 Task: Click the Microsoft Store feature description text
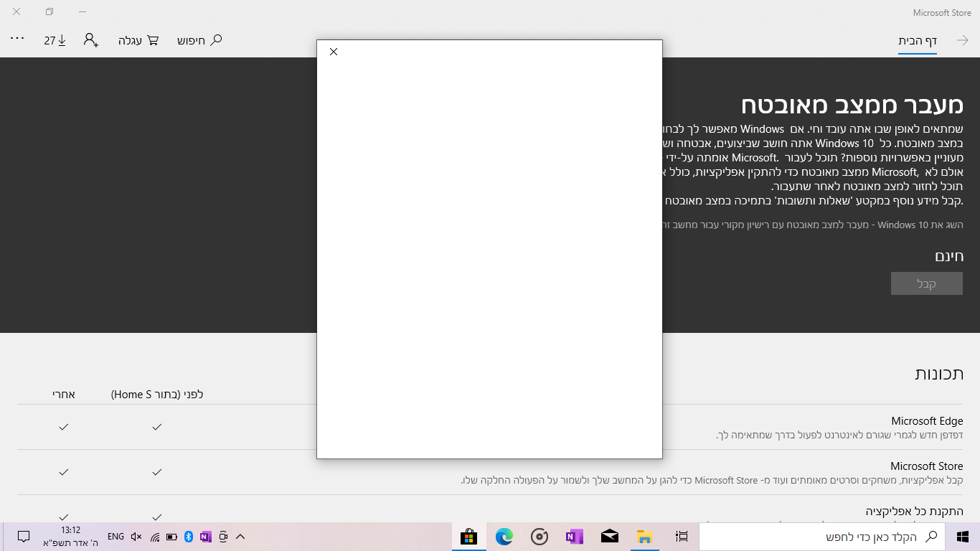click(712, 480)
